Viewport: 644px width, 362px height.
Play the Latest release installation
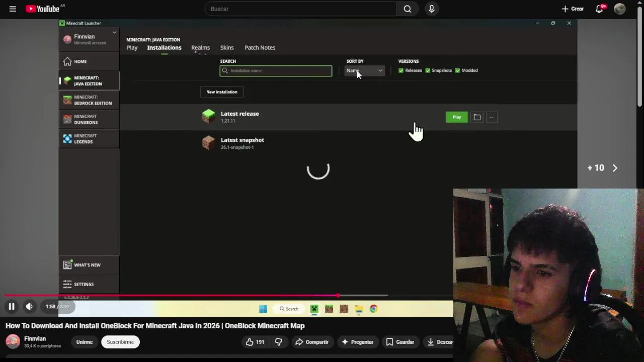point(457,117)
